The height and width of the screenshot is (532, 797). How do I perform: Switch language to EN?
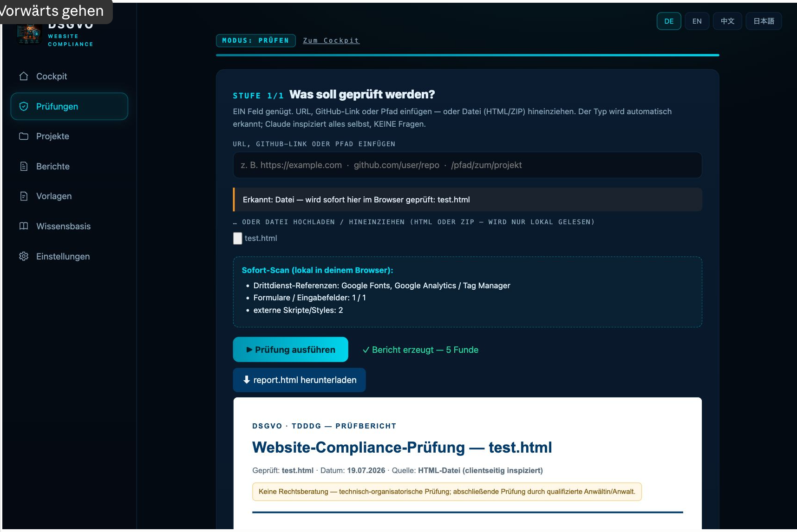(x=697, y=21)
